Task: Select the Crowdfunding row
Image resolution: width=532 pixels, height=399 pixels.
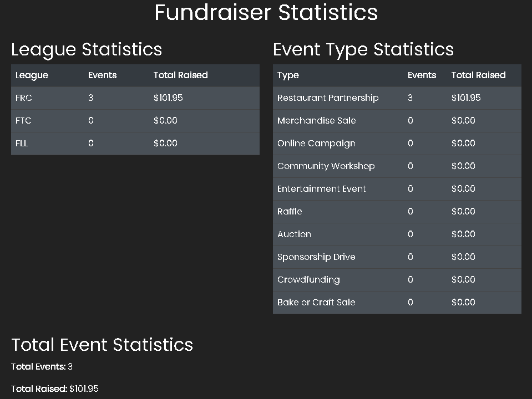Action: [x=397, y=280]
